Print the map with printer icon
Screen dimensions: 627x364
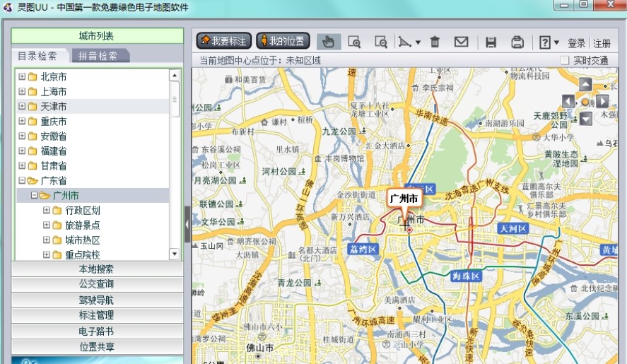517,42
